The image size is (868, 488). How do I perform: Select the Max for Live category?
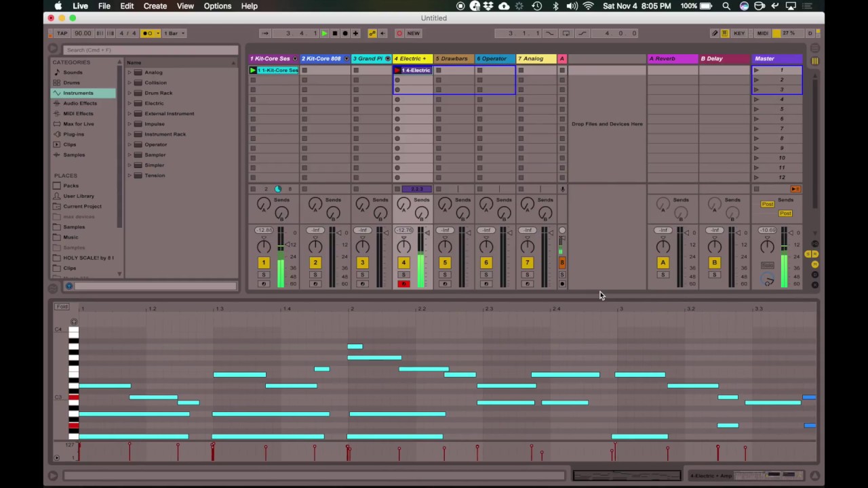[79, 123]
